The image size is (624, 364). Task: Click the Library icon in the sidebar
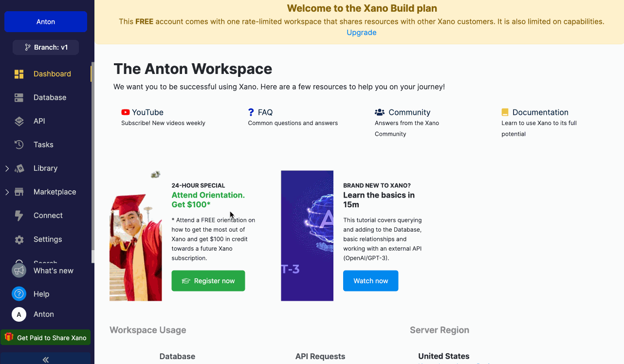(19, 168)
